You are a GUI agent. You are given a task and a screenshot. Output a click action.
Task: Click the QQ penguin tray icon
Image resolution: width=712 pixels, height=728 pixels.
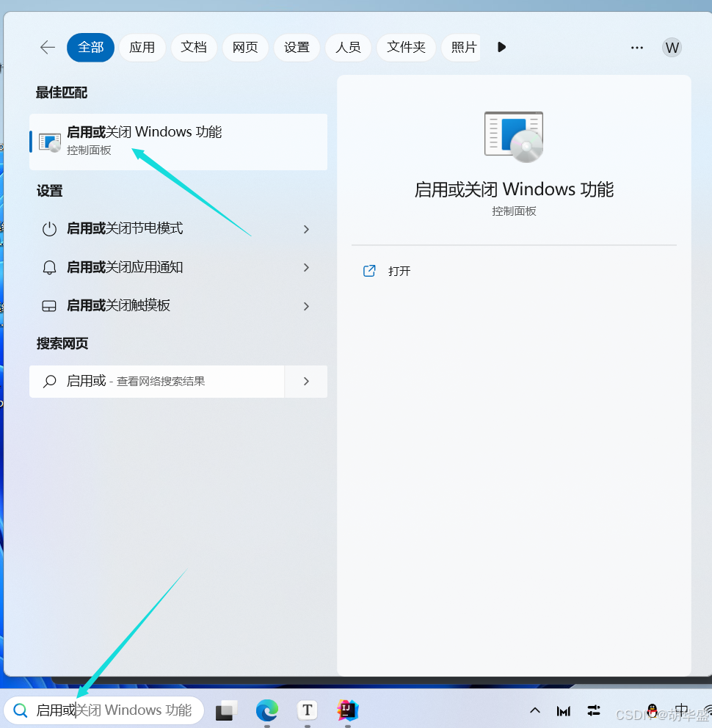tap(653, 711)
